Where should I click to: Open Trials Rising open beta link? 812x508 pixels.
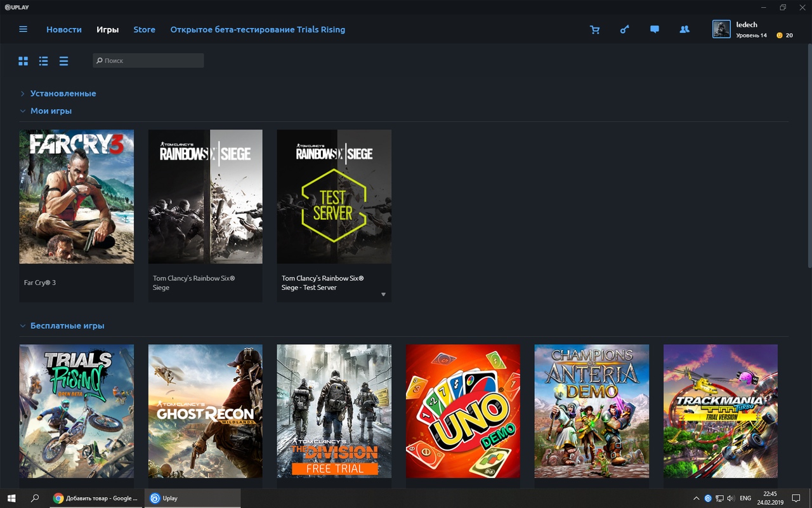(258, 30)
